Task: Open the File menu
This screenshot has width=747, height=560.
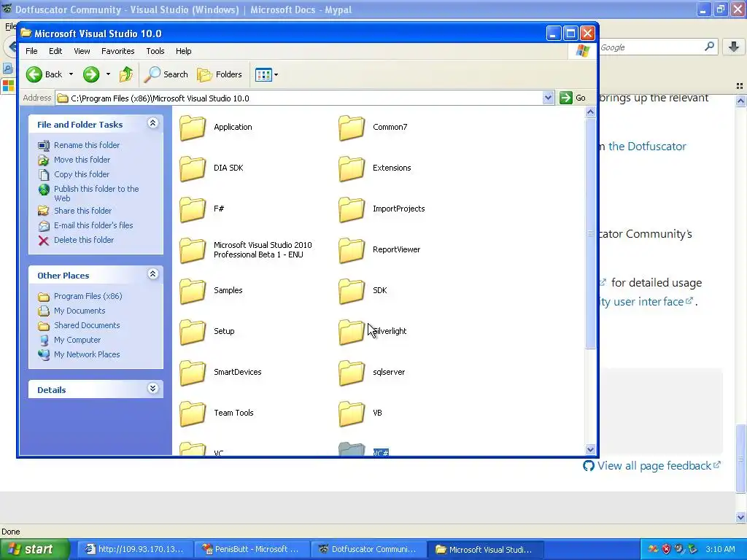Action: pos(31,51)
